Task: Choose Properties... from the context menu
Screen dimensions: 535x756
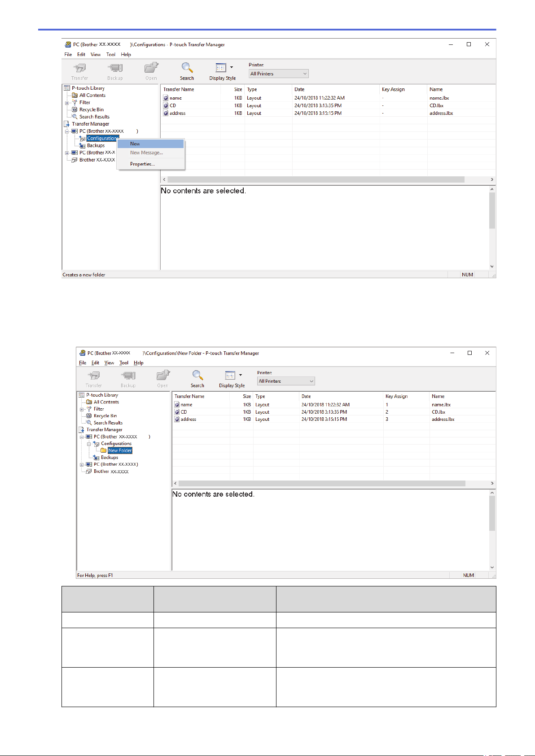Action: pos(150,164)
